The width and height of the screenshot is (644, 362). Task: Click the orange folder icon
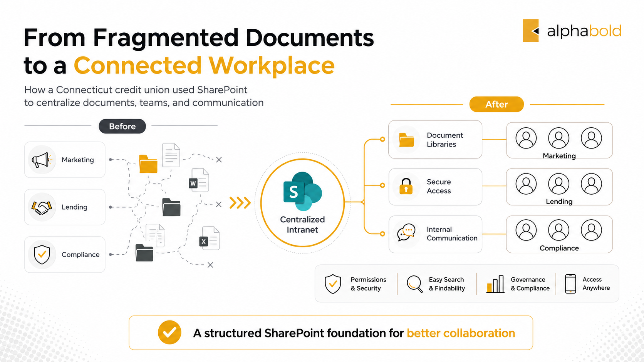pyautogui.click(x=148, y=164)
